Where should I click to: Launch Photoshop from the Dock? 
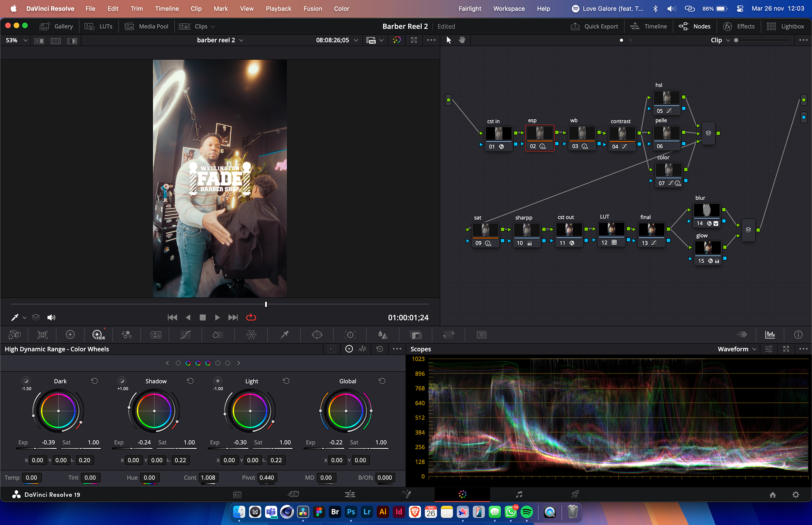click(351, 512)
